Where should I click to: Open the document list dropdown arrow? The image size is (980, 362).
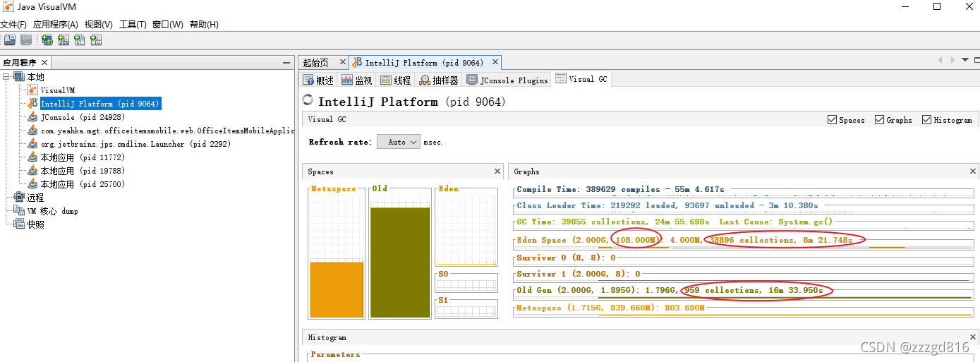pyautogui.click(x=965, y=60)
